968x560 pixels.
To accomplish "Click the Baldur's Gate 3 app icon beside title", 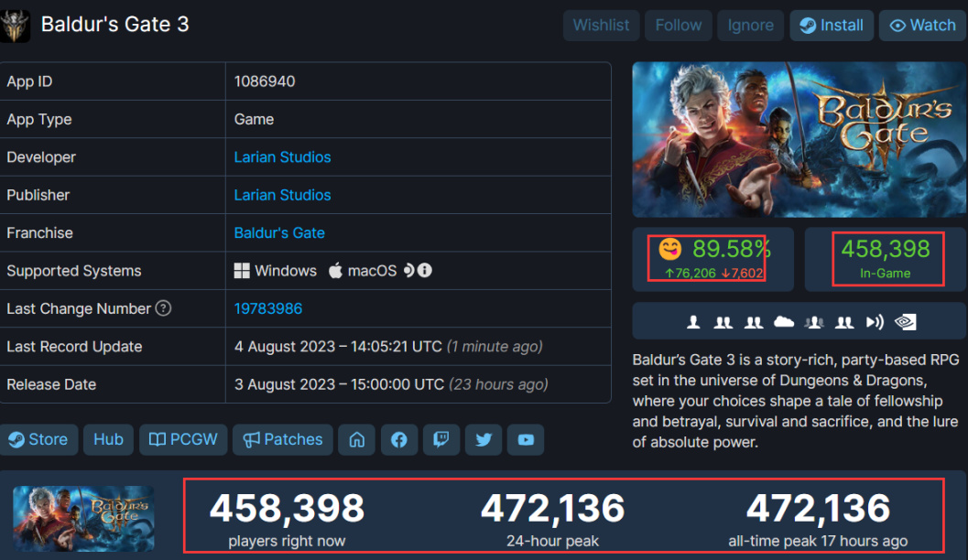I will click(15, 26).
